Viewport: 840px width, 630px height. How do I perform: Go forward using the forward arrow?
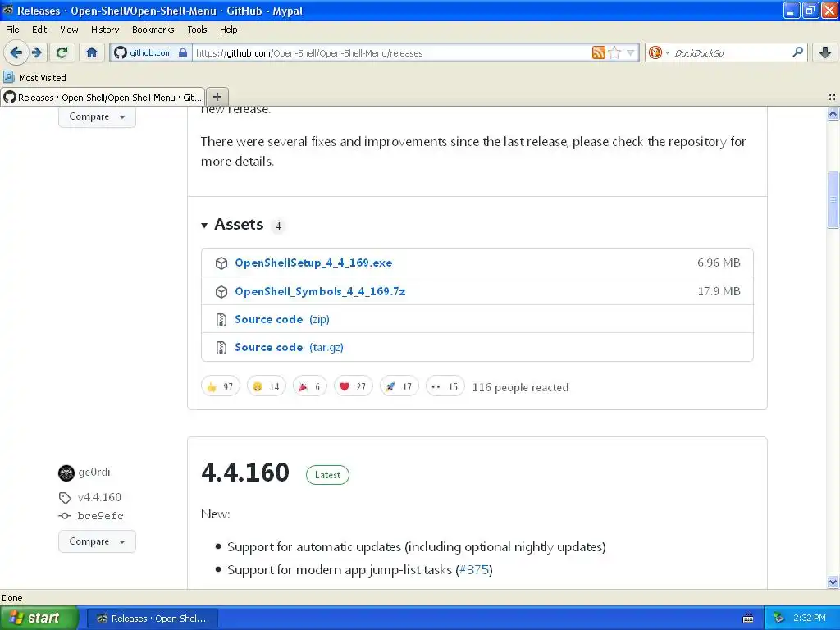pos(37,52)
